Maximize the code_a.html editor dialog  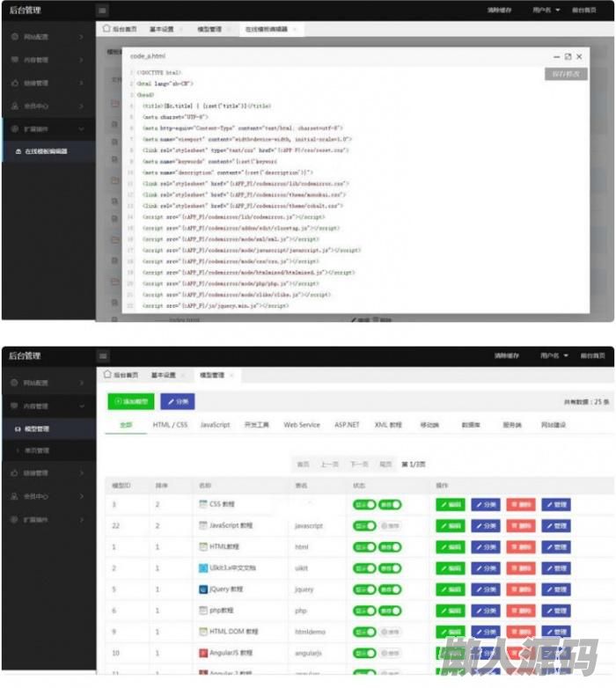tap(568, 56)
